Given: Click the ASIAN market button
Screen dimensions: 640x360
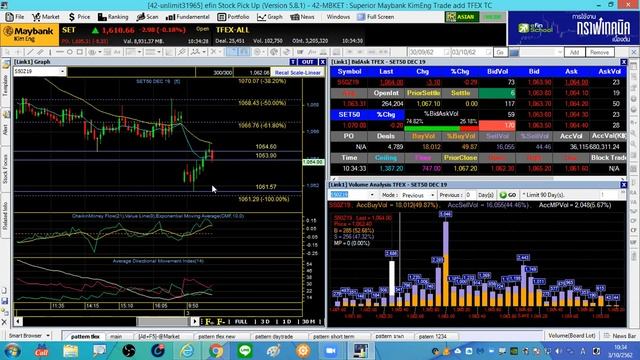Looking at the screenshot, I should [462, 17].
